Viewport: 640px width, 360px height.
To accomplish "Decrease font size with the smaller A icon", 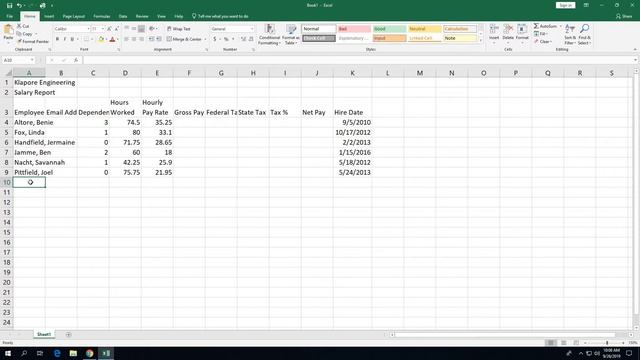I will pyautogui.click(x=116, y=29).
